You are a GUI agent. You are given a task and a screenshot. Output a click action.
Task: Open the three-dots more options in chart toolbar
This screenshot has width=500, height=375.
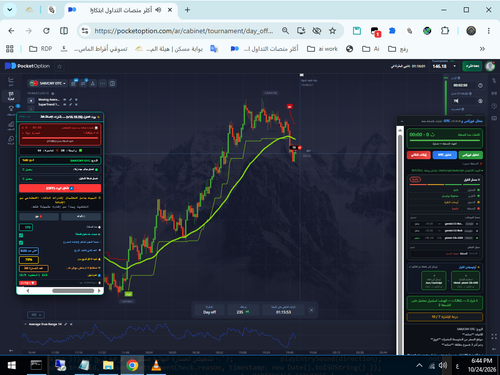pos(103,83)
